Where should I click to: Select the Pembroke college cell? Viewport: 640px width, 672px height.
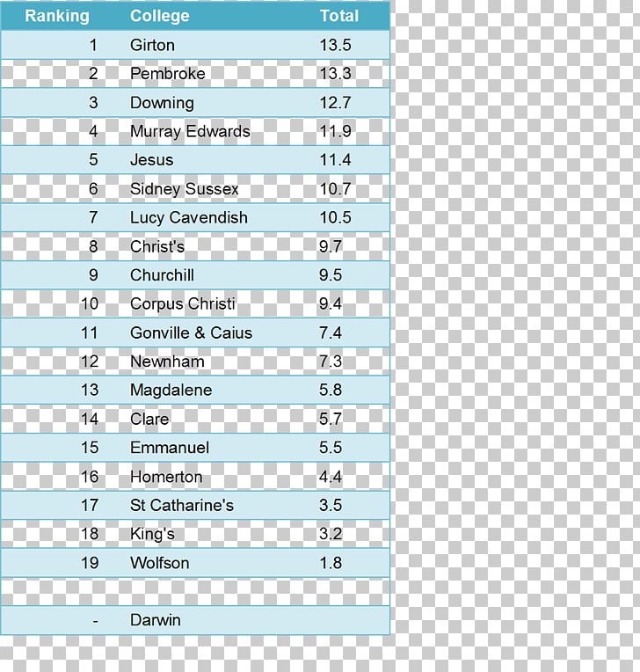click(x=167, y=74)
